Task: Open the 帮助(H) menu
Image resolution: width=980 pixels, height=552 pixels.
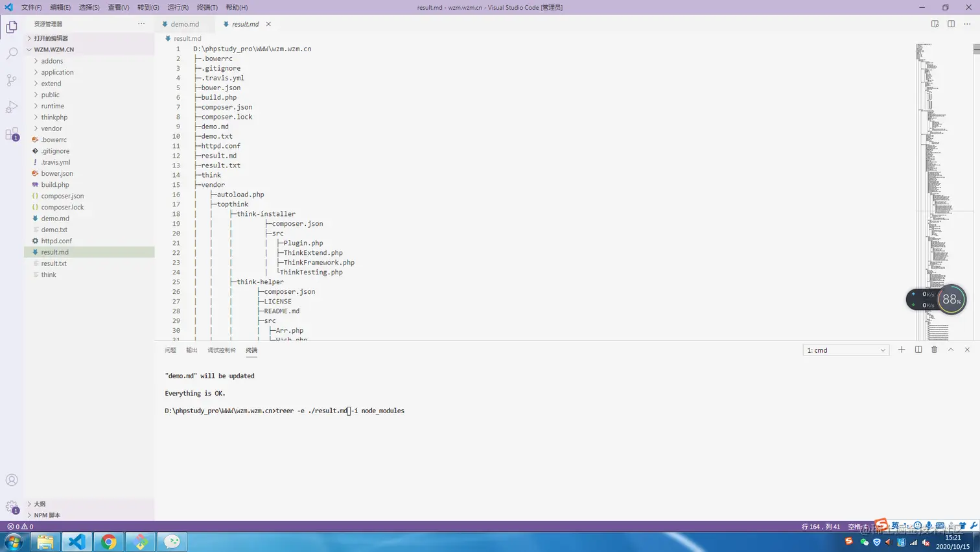Action: pyautogui.click(x=237, y=7)
